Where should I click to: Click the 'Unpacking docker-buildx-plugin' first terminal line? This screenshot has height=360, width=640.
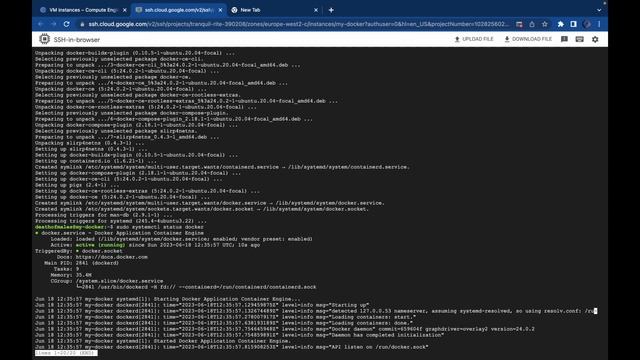[x=135, y=53]
